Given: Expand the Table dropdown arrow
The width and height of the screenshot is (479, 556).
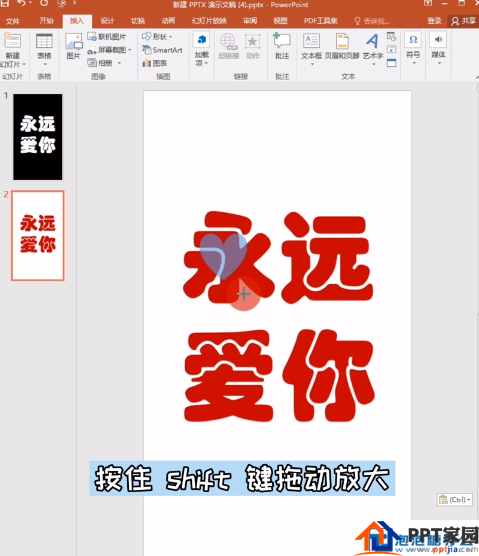Looking at the screenshot, I should [45, 65].
